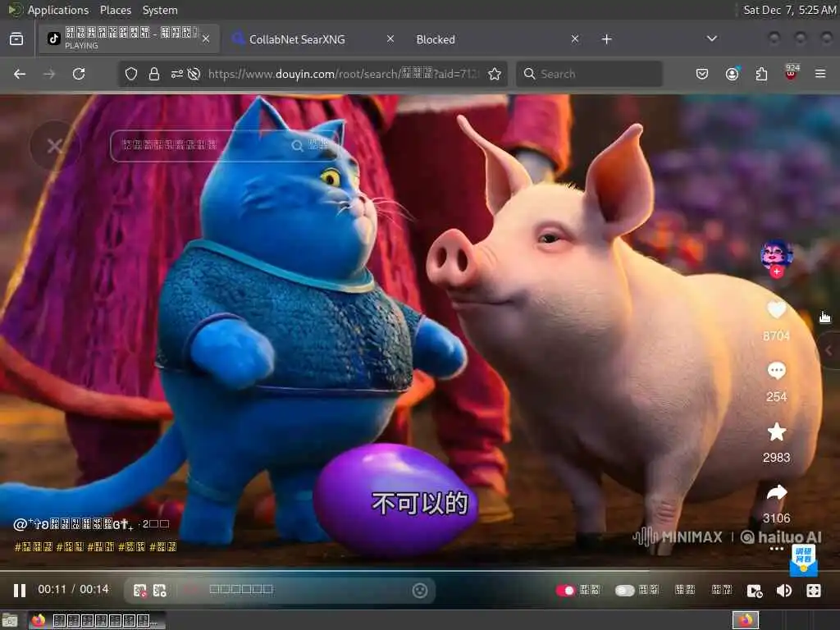
Task: Switch to the Blocked tab
Action: 436,39
